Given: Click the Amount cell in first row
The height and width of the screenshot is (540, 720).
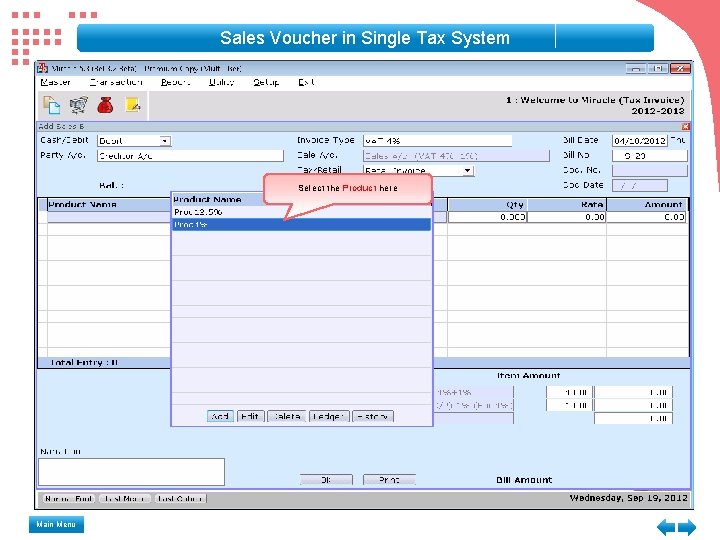Looking at the screenshot, I should 646,217.
